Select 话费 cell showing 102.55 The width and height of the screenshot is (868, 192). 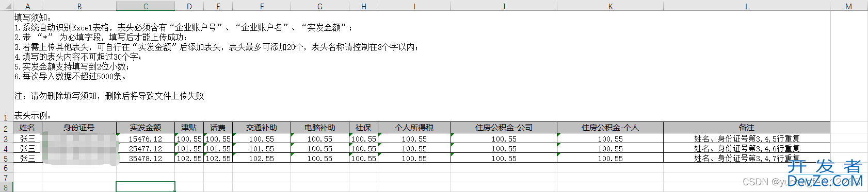[x=218, y=159]
